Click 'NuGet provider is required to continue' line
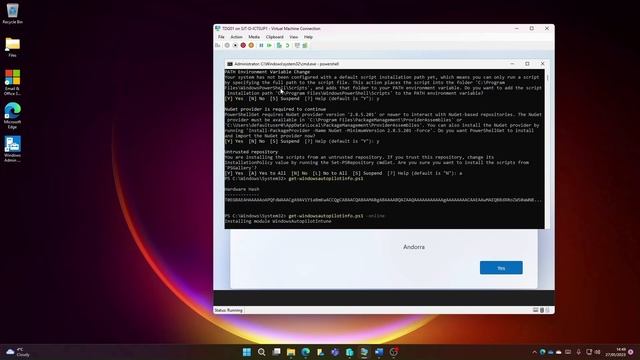Screen dimensions: 640x360 [275, 109]
